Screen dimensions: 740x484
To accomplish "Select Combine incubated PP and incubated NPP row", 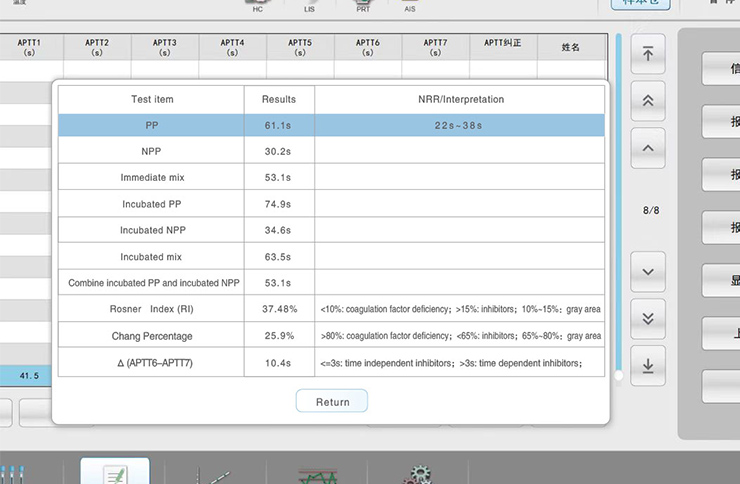I will coord(331,283).
